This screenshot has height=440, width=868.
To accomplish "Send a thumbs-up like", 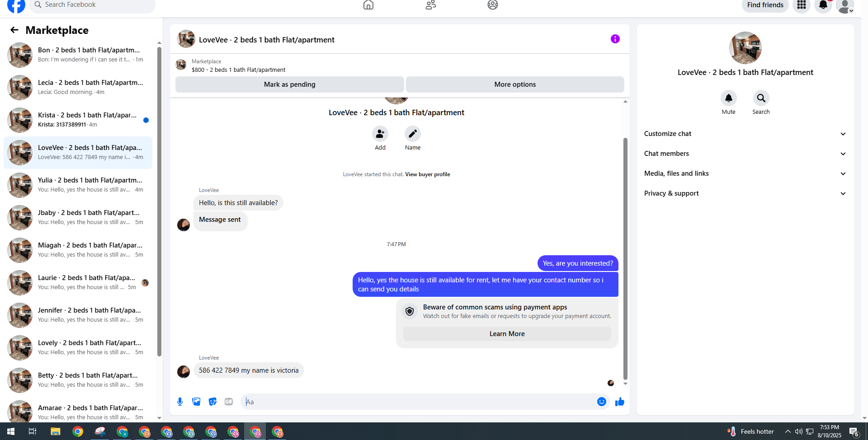I will pos(620,402).
